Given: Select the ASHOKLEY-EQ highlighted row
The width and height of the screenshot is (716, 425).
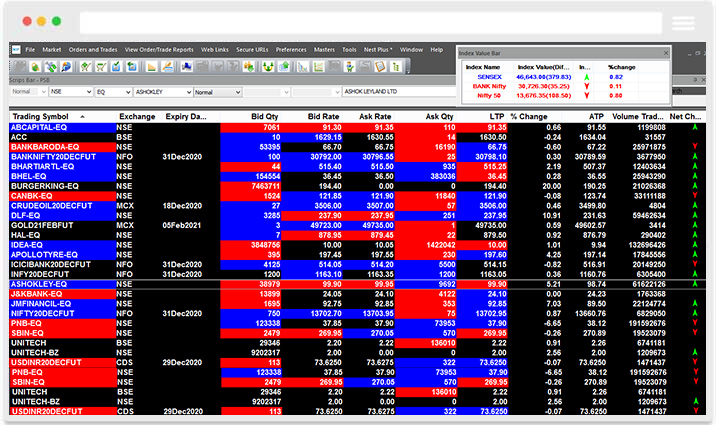Looking at the screenshot, I should (x=357, y=284).
